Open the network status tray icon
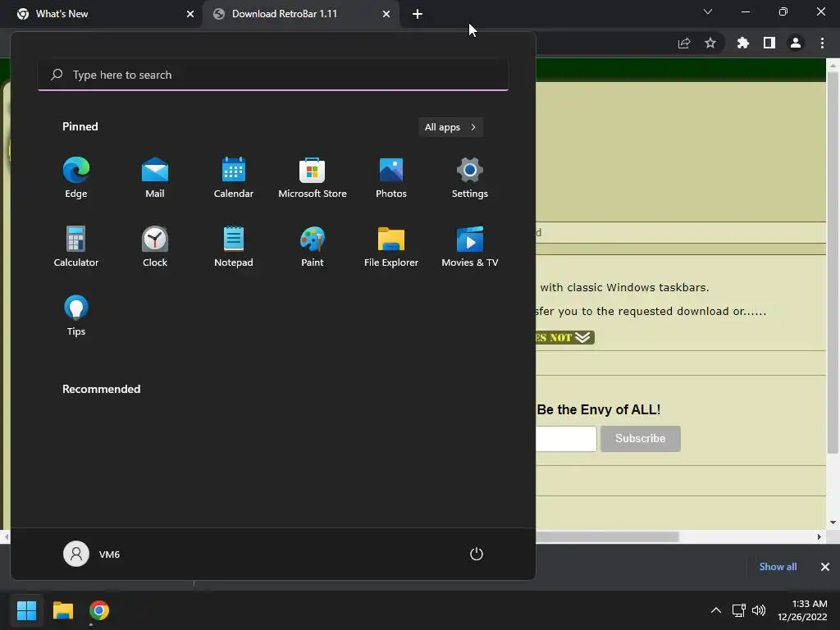Image resolution: width=840 pixels, height=630 pixels. click(x=739, y=610)
